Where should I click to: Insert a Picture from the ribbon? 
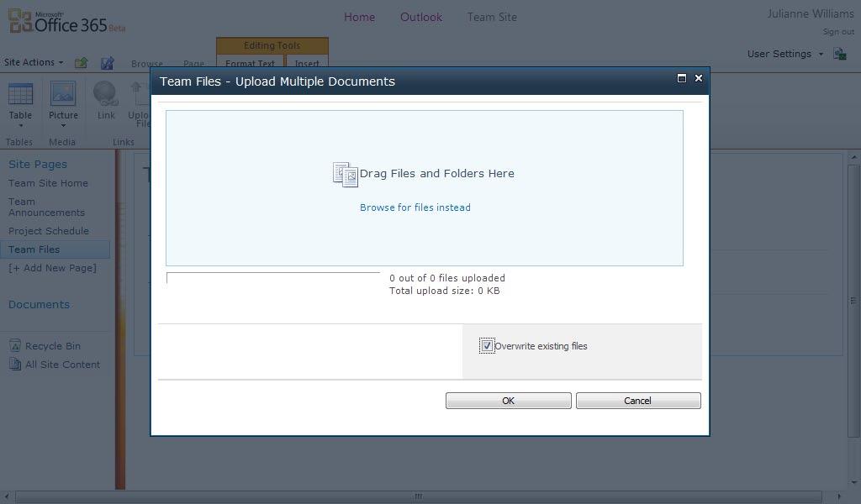click(x=63, y=100)
